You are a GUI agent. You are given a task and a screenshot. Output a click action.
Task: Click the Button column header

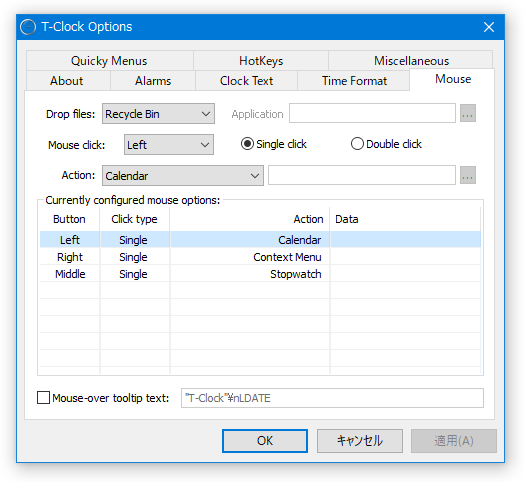click(70, 219)
